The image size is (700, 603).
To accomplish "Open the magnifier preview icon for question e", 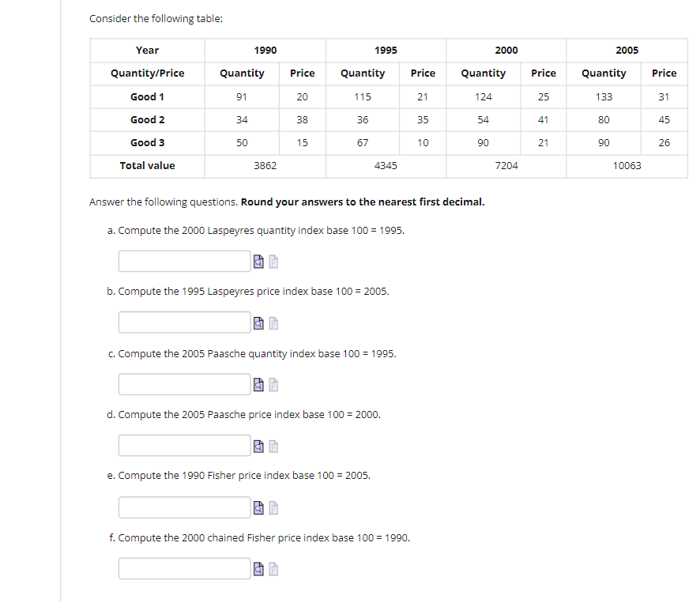I will (258, 508).
